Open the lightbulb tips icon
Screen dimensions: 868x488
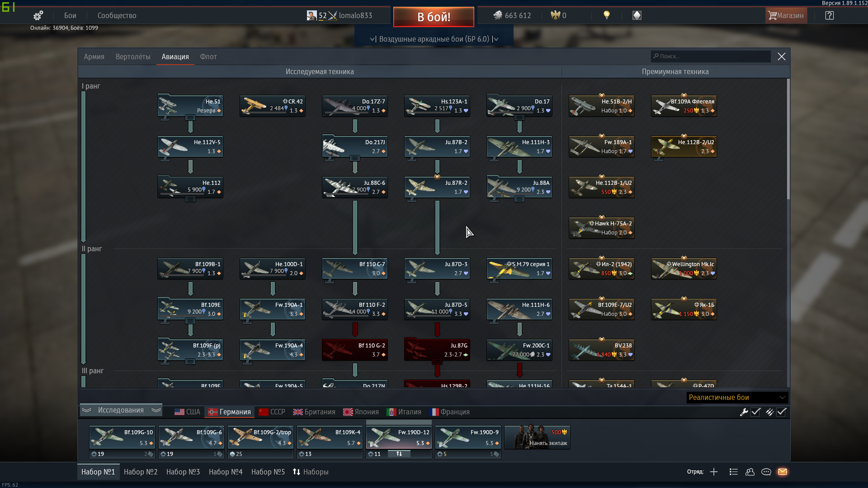click(x=607, y=15)
